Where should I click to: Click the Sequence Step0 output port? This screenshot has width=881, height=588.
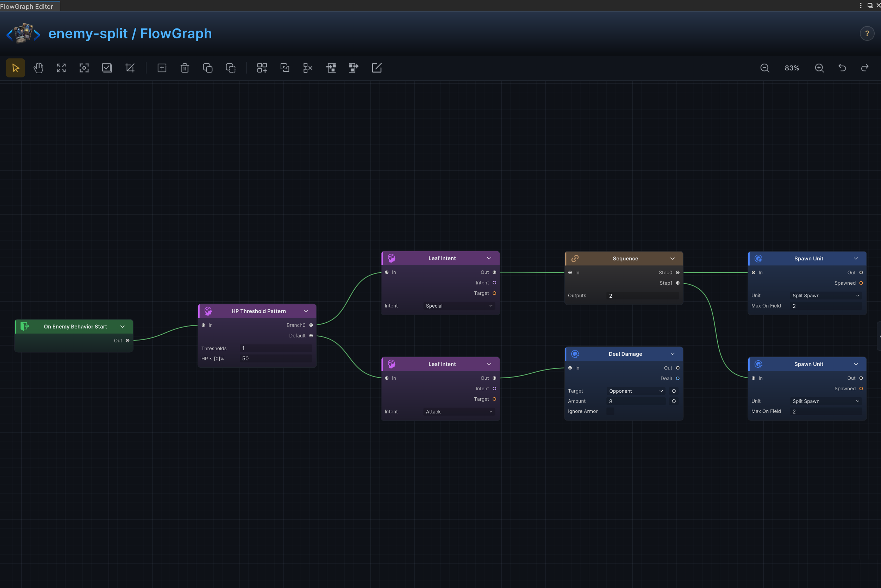tap(677, 273)
